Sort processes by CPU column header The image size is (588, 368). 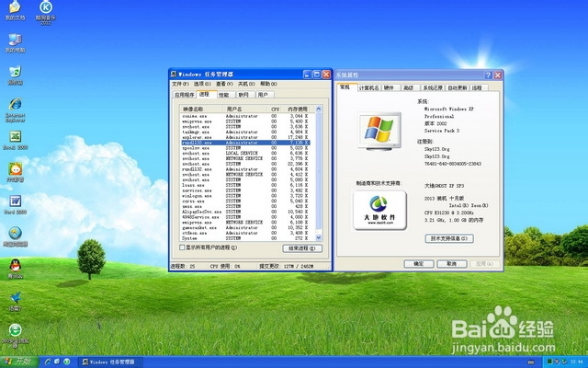click(x=276, y=109)
